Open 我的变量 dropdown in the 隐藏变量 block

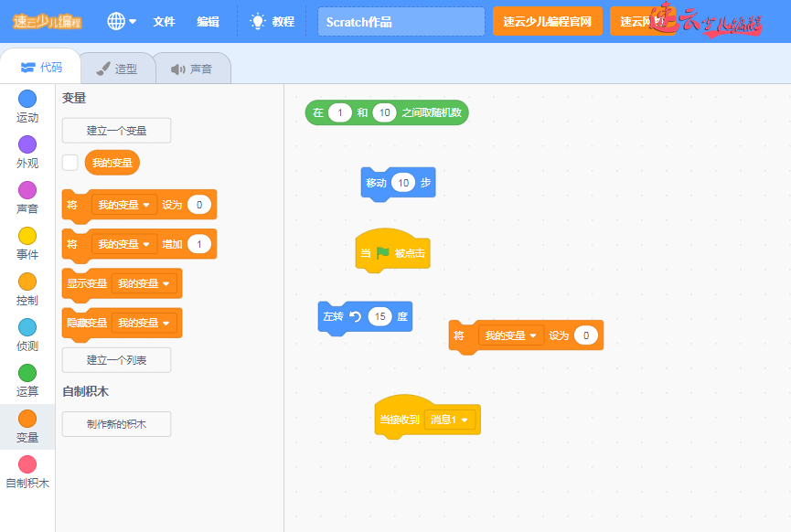[143, 323]
